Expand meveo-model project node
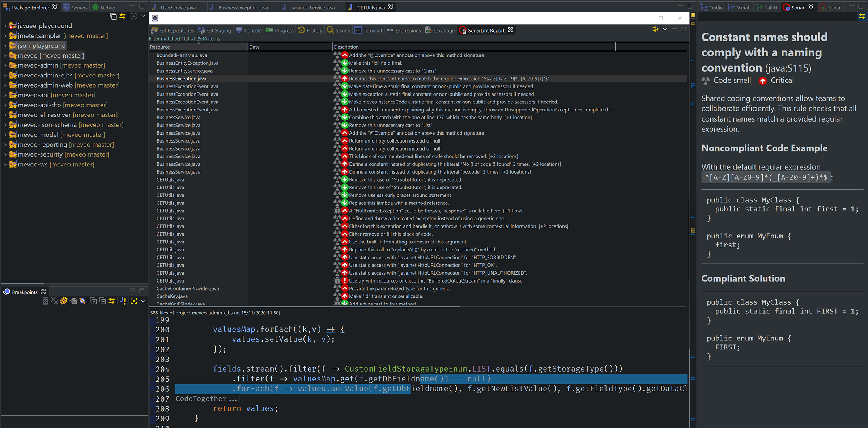 tap(5, 135)
